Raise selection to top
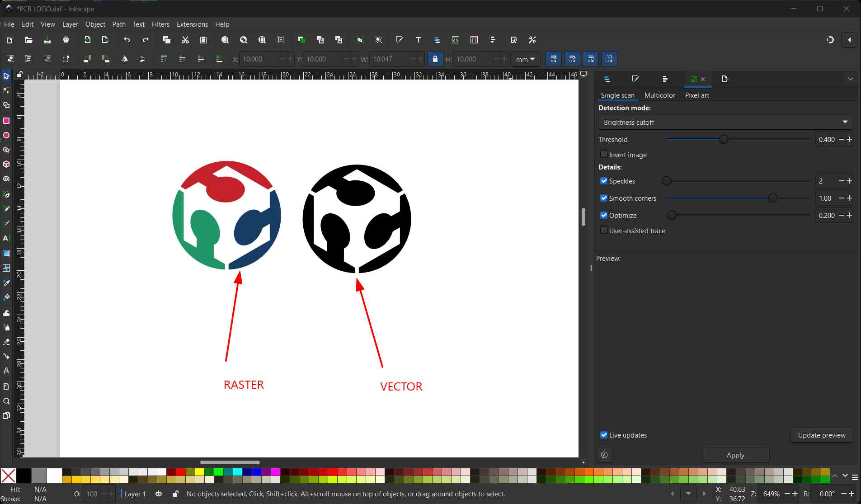The height and width of the screenshot is (504, 861). pos(164,59)
